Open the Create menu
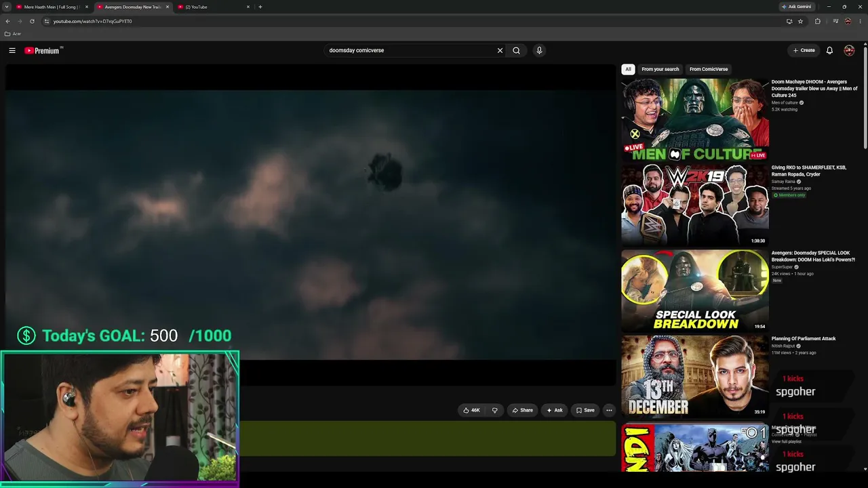 tap(804, 50)
